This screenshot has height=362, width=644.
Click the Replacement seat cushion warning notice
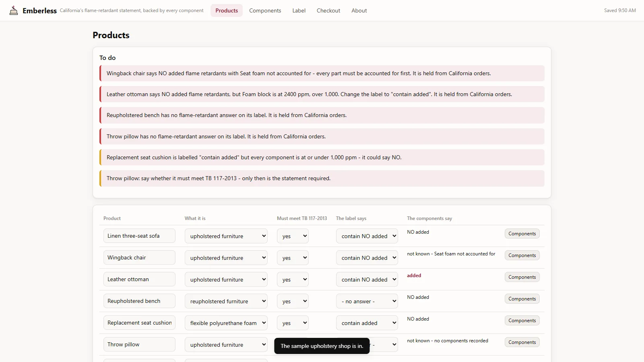[322, 157]
